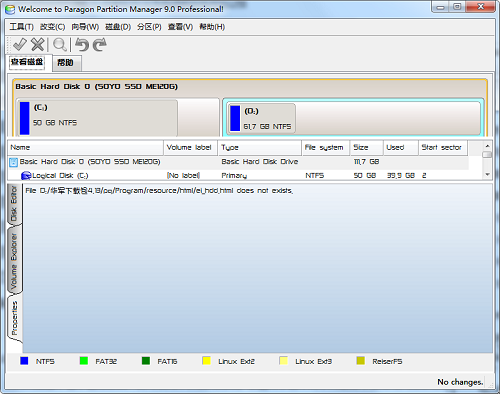Redo the last undone operation
The height and width of the screenshot is (394, 500).
tap(100, 45)
